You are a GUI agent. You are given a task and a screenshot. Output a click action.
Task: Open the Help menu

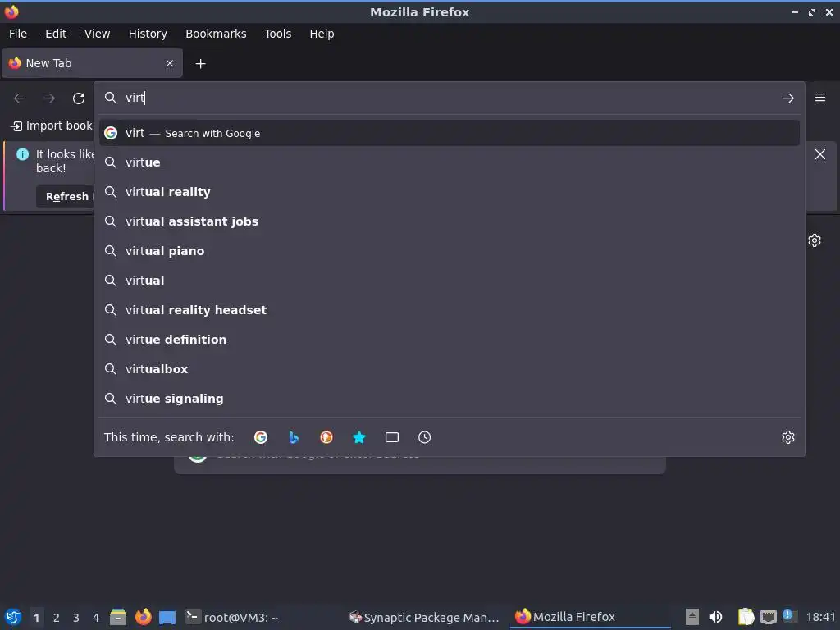pos(322,34)
